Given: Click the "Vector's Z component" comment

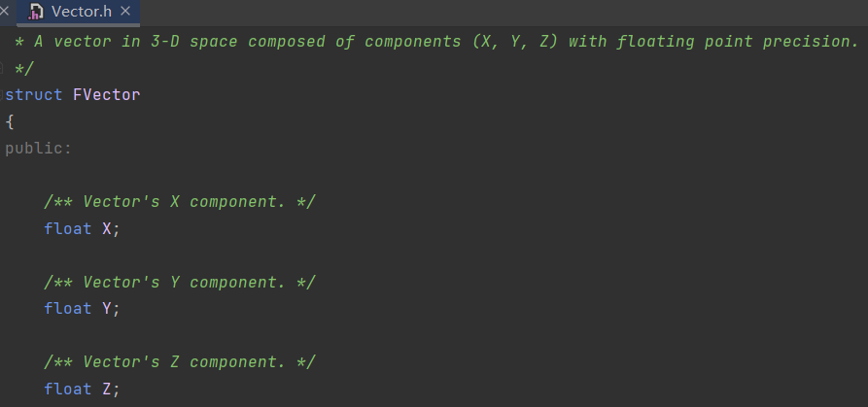Looking at the screenshot, I should 181,362.
